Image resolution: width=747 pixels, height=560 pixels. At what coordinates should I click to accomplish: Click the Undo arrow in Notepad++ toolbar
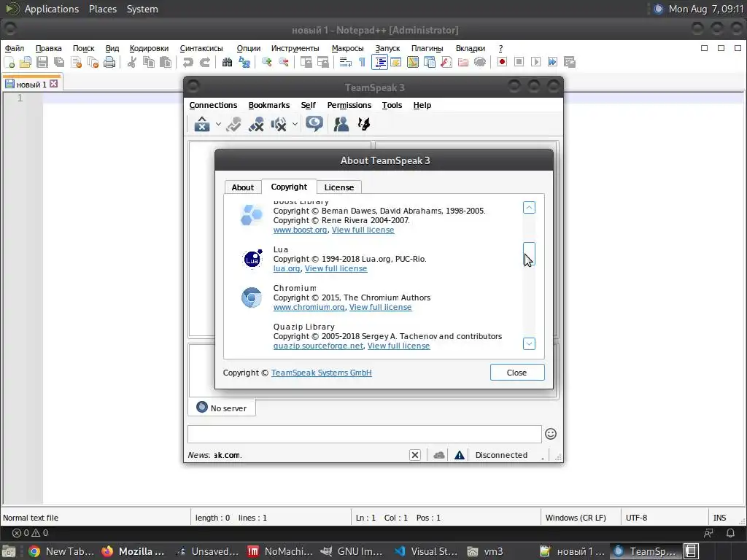tap(188, 62)
